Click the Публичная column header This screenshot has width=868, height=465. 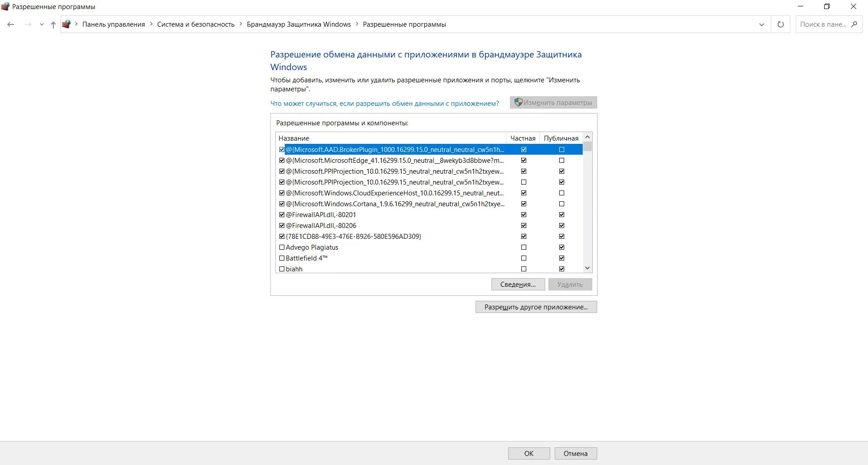[561, 138]
